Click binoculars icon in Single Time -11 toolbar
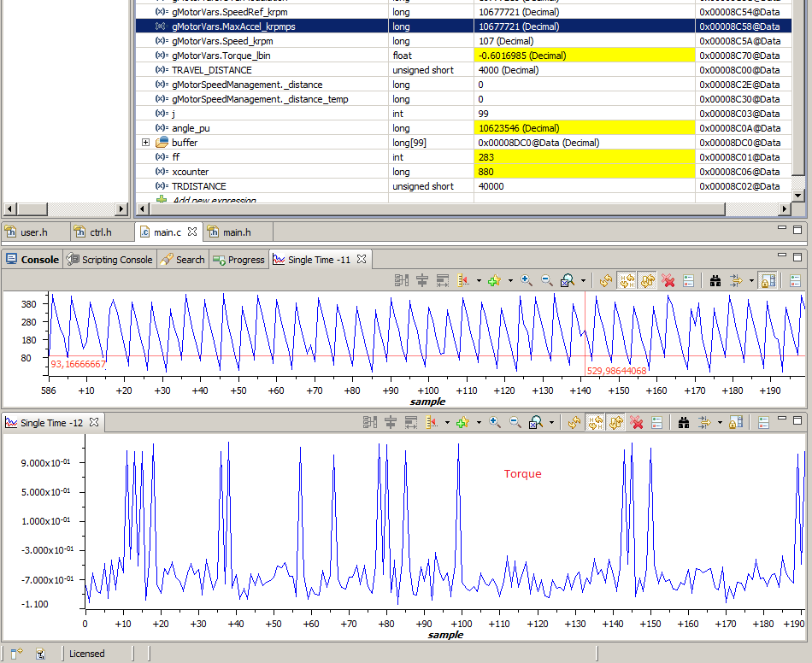Viewport: 812px width, 663px height. (715, 280)
